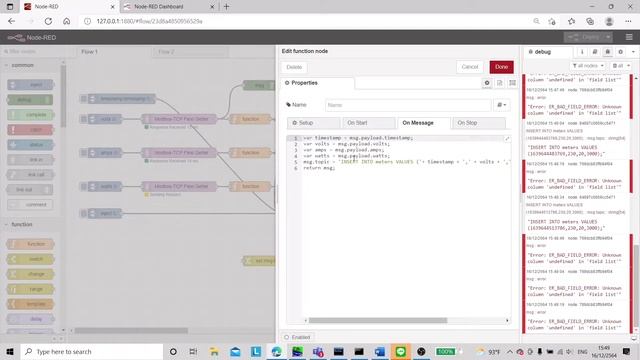Expand code editor to full size

pos(507,139)
